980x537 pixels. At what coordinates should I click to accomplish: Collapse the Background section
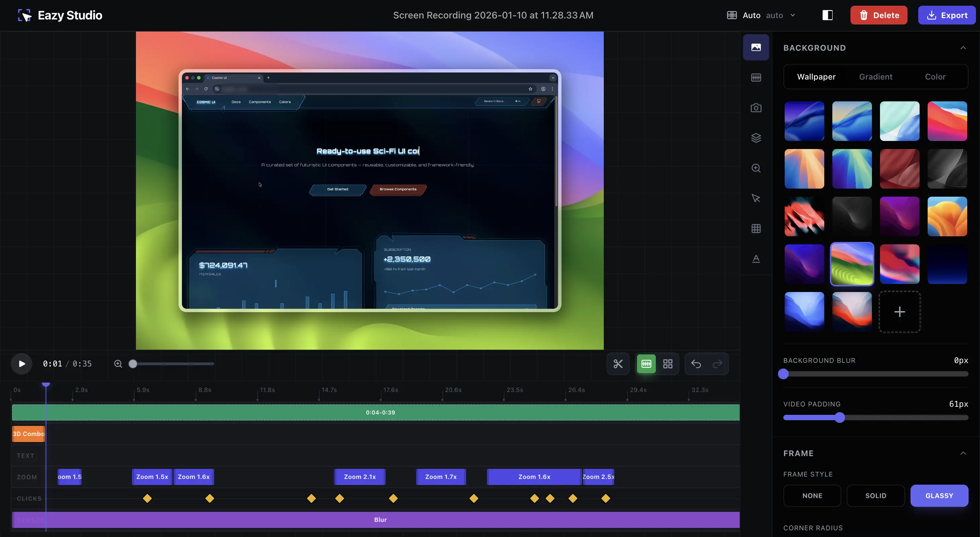point(963,48)
